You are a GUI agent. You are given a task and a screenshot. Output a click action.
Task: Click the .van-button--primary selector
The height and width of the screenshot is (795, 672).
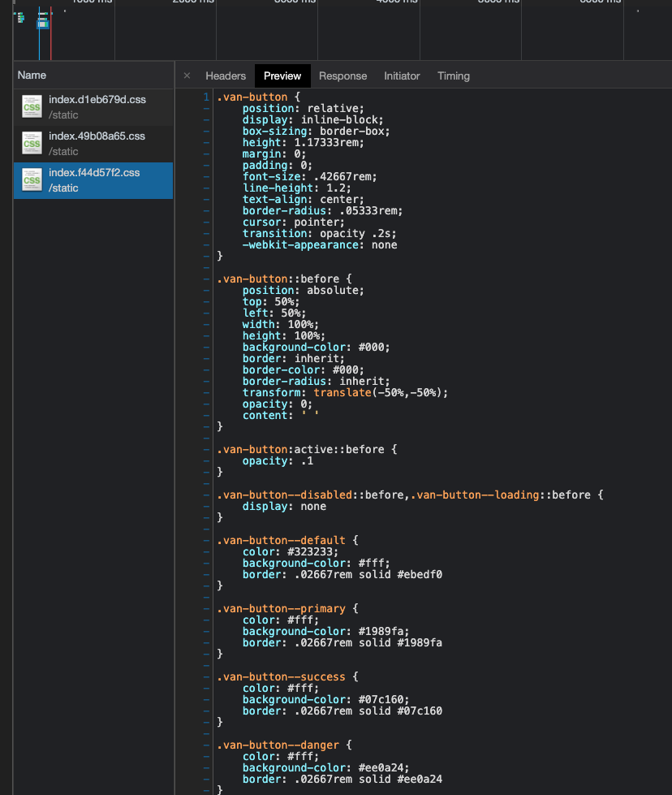click(281, 608)
